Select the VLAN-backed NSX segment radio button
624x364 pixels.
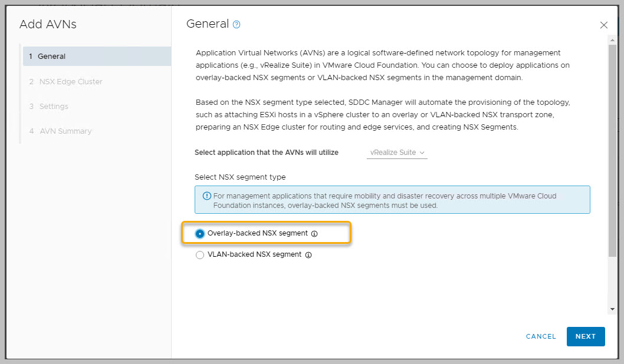click(x=200, y=255)
